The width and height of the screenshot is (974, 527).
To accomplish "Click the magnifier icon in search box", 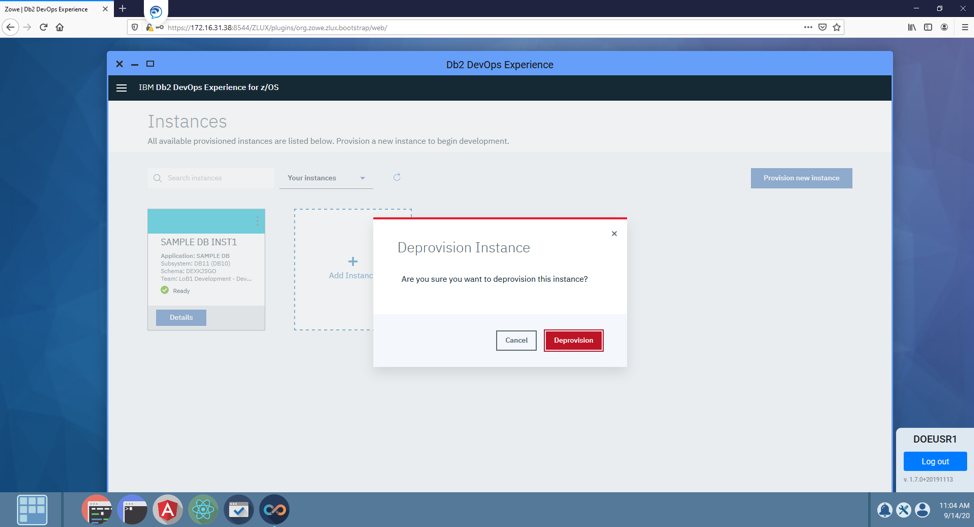I will (x=157, y=178).
